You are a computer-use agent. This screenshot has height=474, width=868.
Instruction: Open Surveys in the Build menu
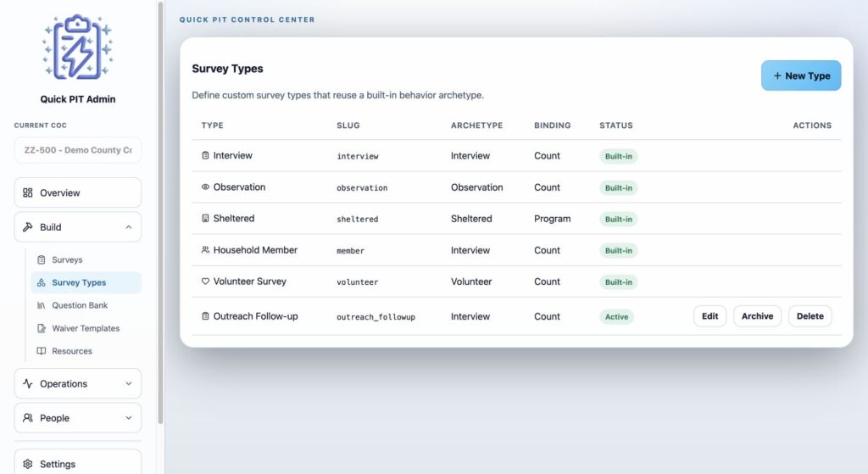tap(86, 259)
